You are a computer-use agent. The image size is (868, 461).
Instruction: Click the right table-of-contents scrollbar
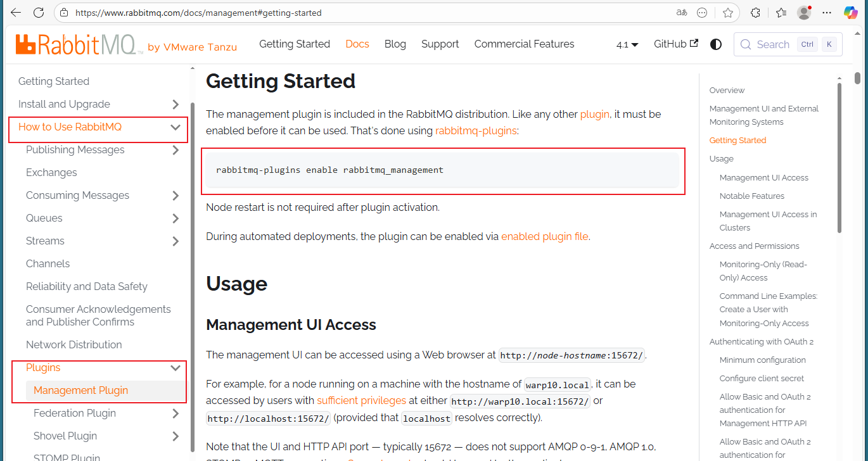pyautogui.click(x=839, y=158)
